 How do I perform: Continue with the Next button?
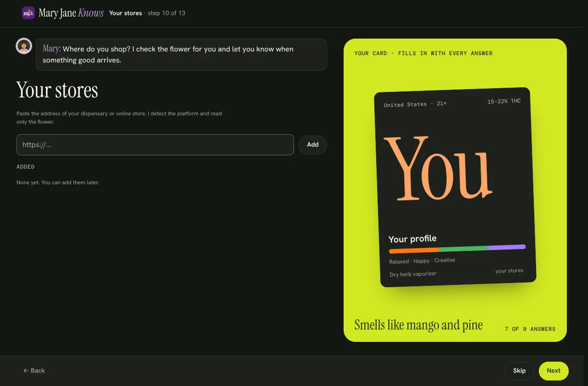[554, 371]
